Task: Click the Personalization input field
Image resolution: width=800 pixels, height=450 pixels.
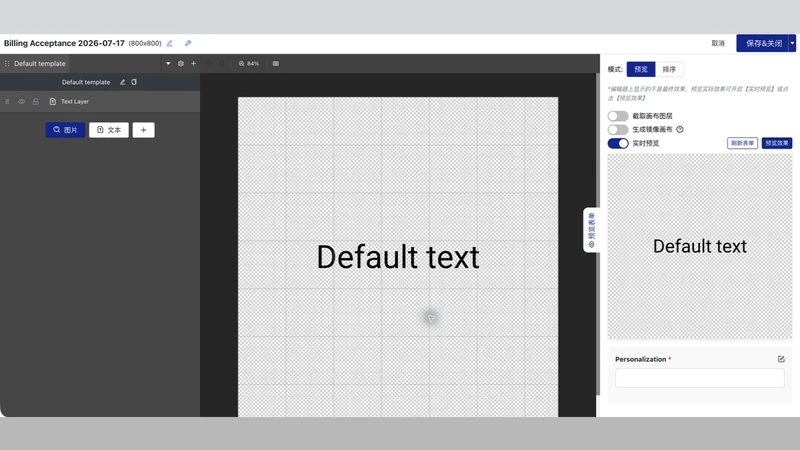Action: click(699, 378)
